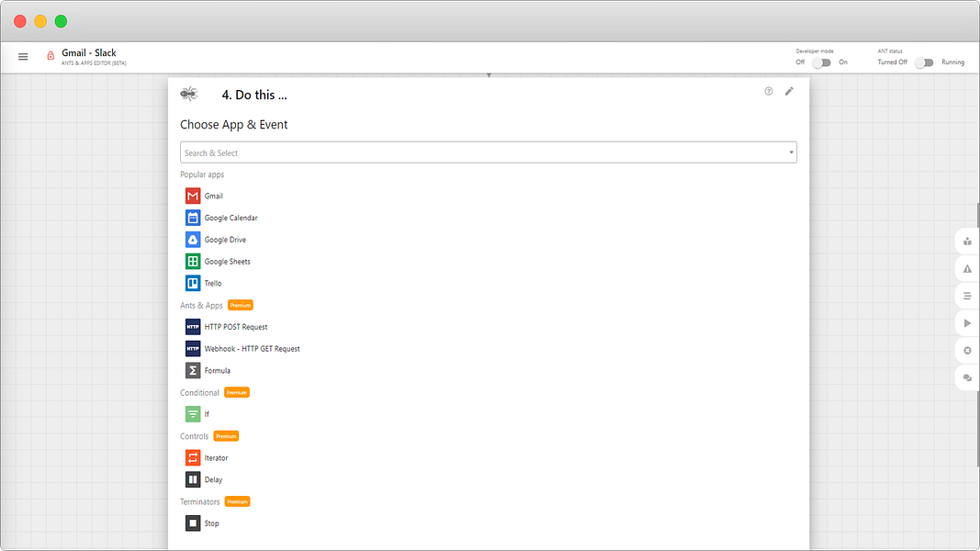The image size is (980, 551).
Task: Open the chat bubbles sidebar icon
Action: tap(967, 378)
